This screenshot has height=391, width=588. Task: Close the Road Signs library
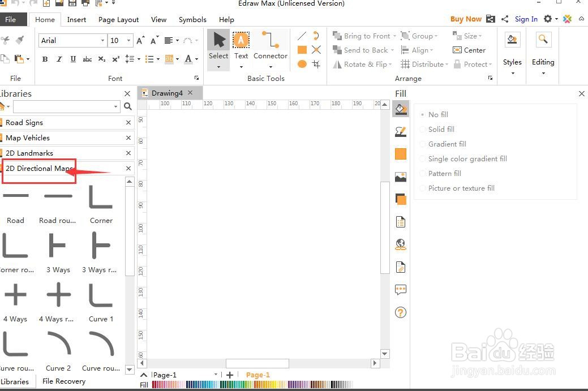coord(128,123)
